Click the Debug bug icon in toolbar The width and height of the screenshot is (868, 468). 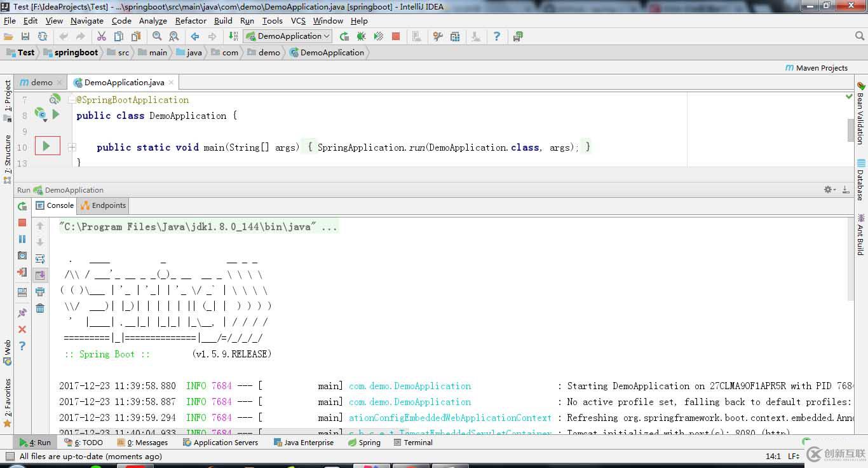[361, 37]
